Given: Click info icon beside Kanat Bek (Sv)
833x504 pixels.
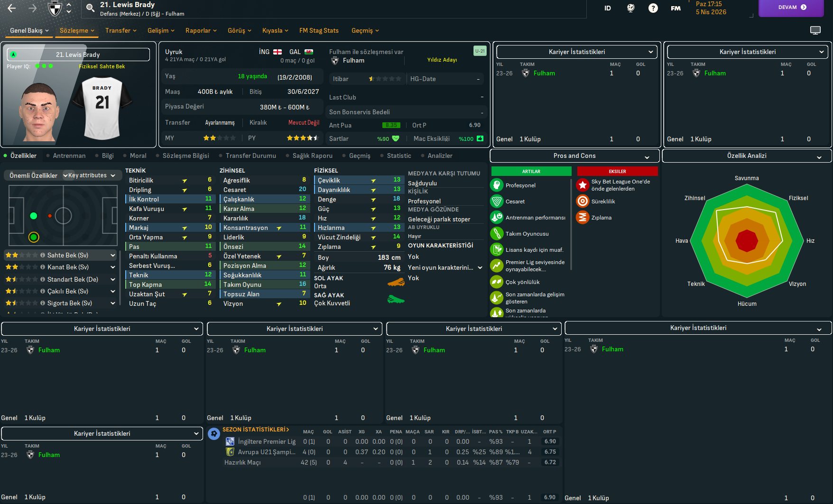Looking at the screenshot, I should point(43,267).
